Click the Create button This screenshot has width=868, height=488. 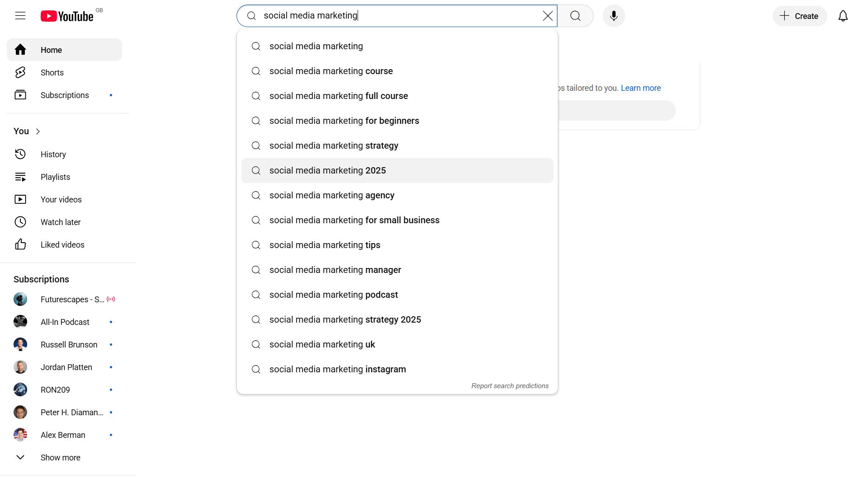799,16
